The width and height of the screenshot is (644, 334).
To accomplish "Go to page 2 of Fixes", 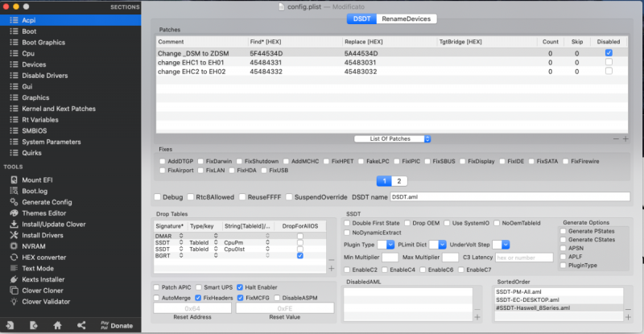I will (401, 181).
